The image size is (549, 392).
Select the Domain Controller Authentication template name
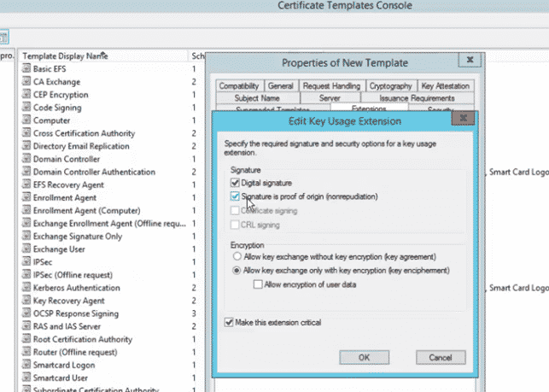coord(94,172)
